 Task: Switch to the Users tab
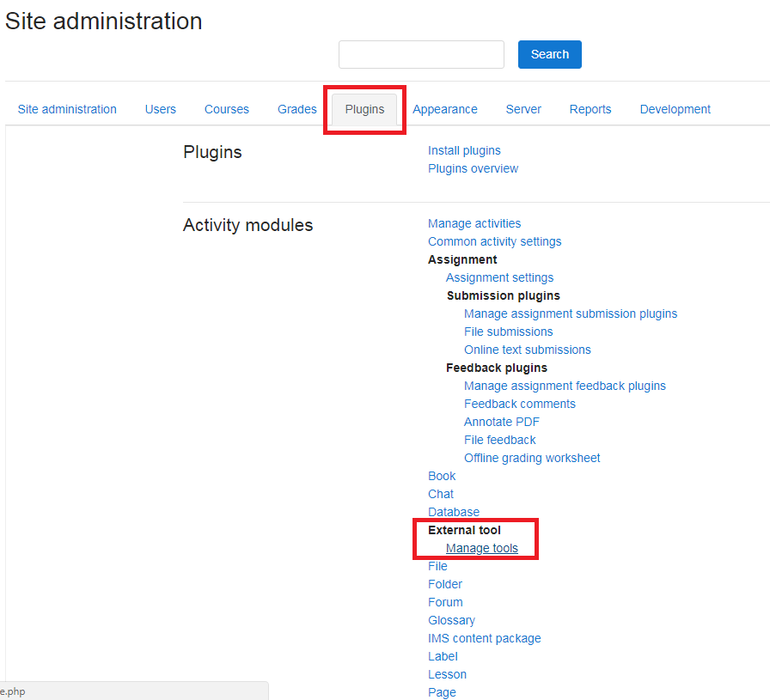pos(160,109)
